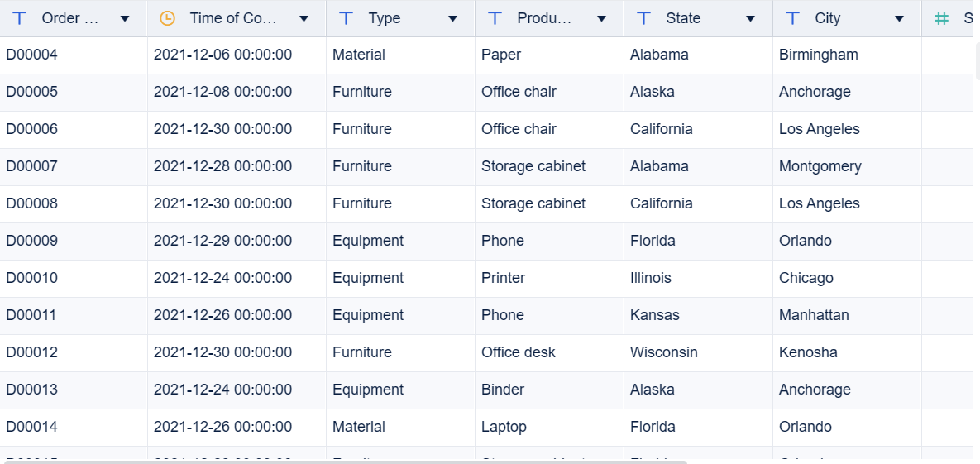Click the 2021-12-08 date cell
The height and width of the screenshot is (464, 980).
222,92
